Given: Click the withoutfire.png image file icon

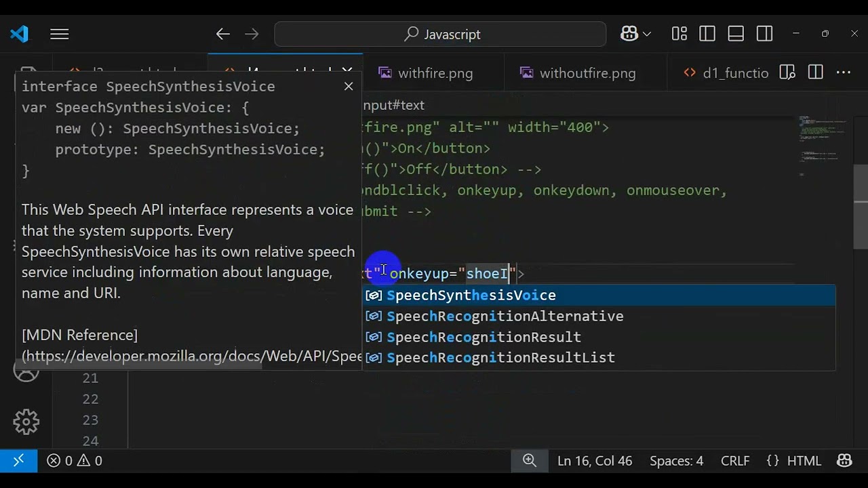Looking at the screenshot, I should click(526, 73).
